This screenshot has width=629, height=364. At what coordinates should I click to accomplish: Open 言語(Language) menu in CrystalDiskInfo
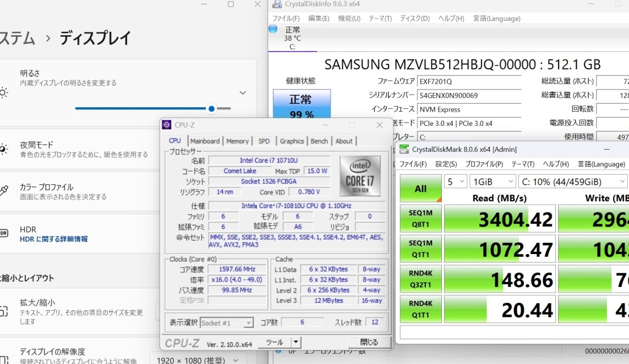pyautogui.click(x=497, y=19)
